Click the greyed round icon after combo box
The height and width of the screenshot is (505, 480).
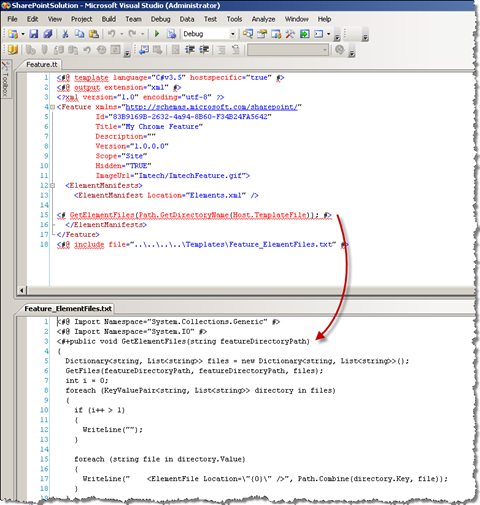click(340, 50)
